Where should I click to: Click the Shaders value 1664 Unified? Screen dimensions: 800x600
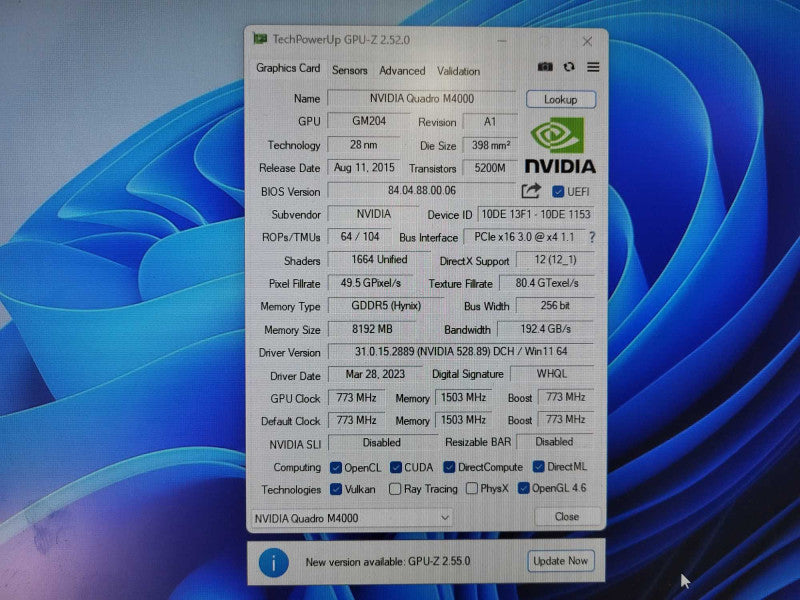point(379,260)
